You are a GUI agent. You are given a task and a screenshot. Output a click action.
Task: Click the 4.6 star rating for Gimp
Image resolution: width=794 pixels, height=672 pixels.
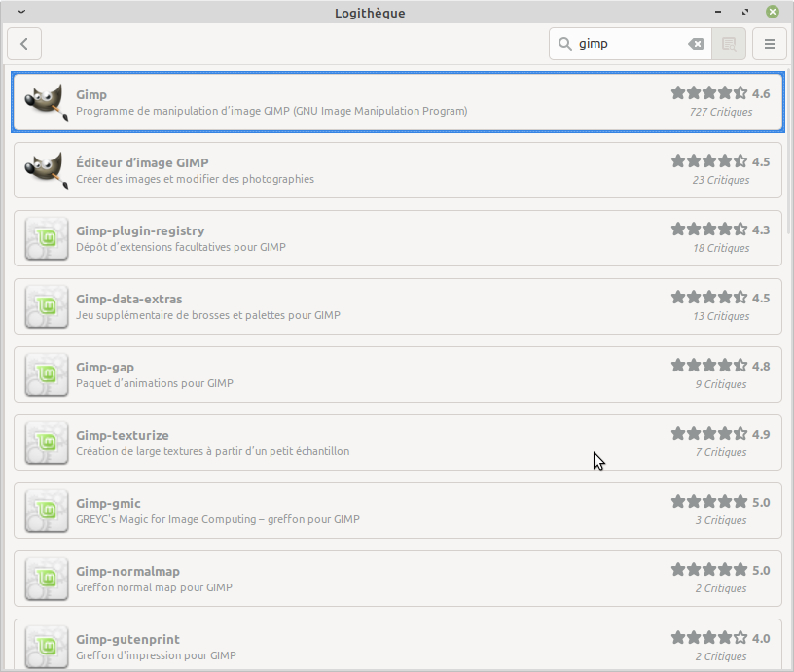(709, 93)
